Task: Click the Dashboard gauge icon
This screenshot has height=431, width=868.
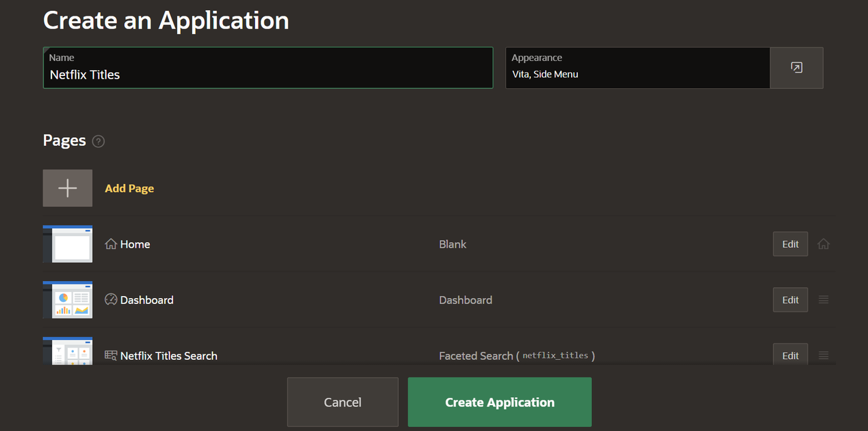Action: 111,299
